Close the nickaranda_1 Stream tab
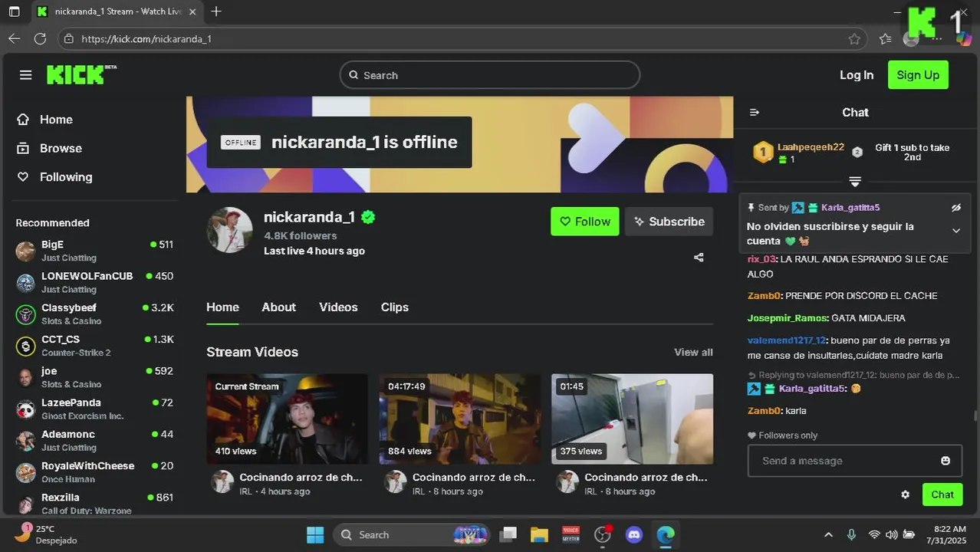The width and height of the screenshot is (980, 552). coord(192,11)
